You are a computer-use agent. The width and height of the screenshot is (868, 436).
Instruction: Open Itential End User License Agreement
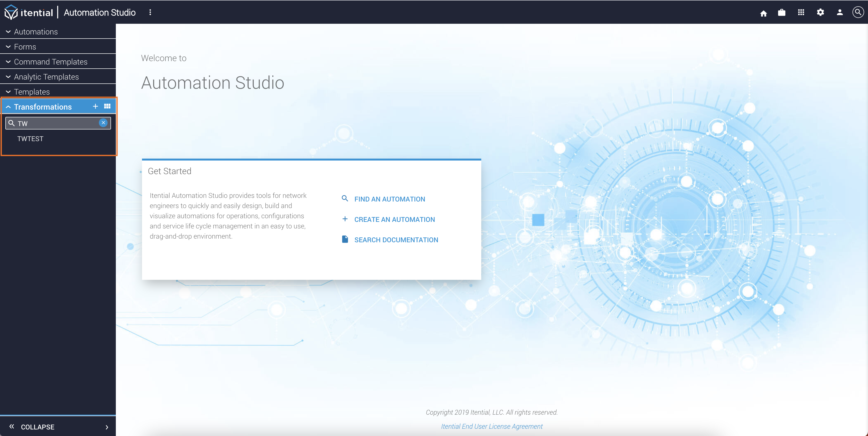click(x=492, y=426)
